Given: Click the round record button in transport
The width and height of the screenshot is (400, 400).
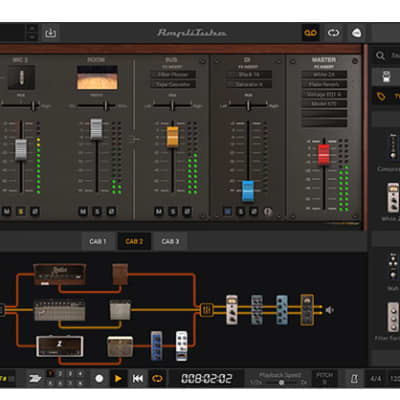Looking at the screenshot, I should (x=99, y=379).
